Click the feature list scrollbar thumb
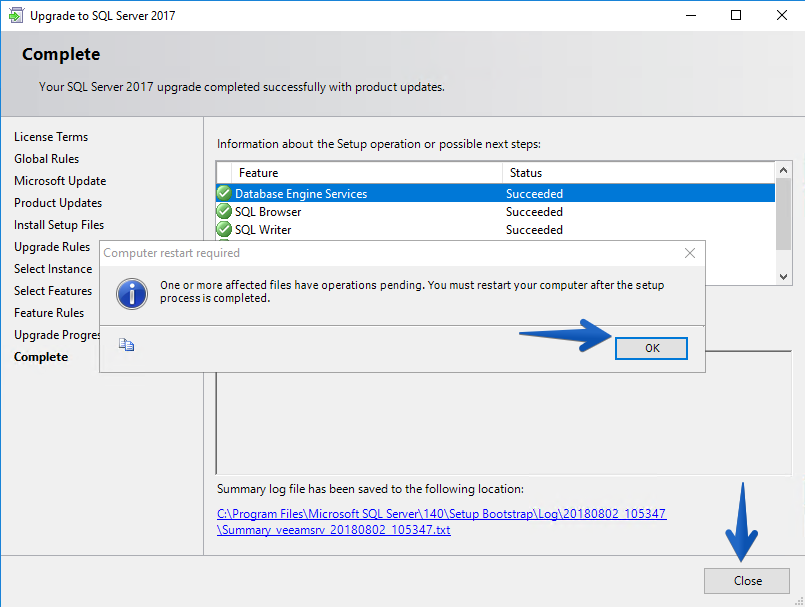Viewport: 805px width, 607px height. click(x=783, y=215)
